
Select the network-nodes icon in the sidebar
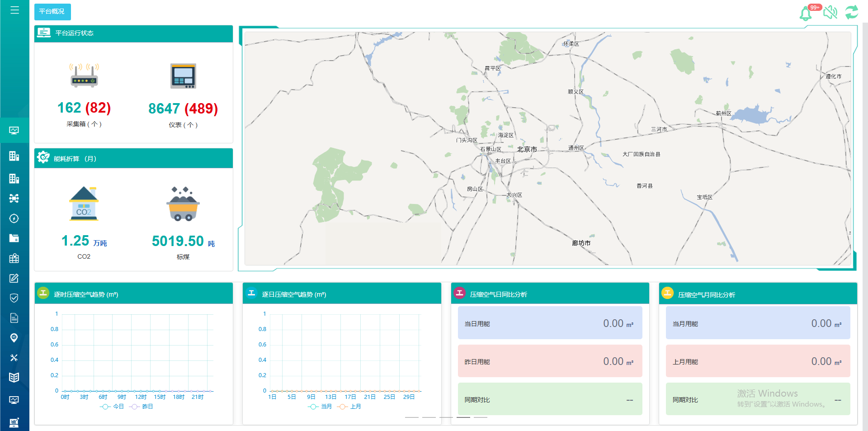coord(14,198)
